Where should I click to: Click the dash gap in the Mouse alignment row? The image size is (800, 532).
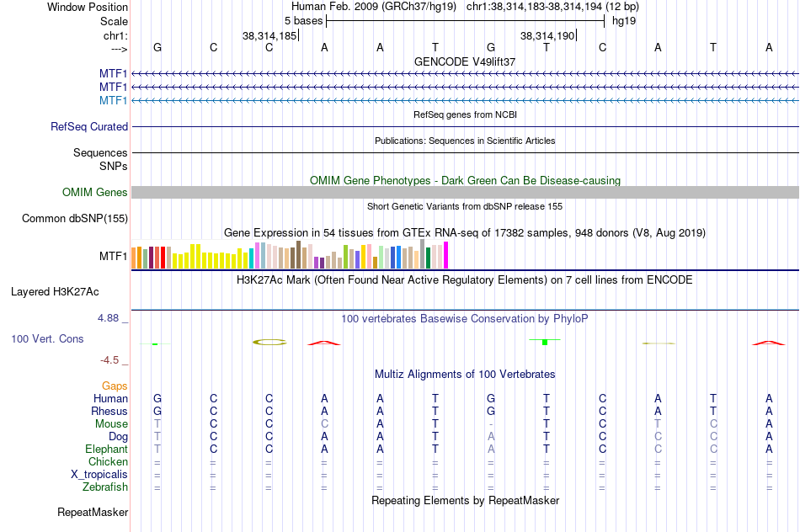(491, 424)
